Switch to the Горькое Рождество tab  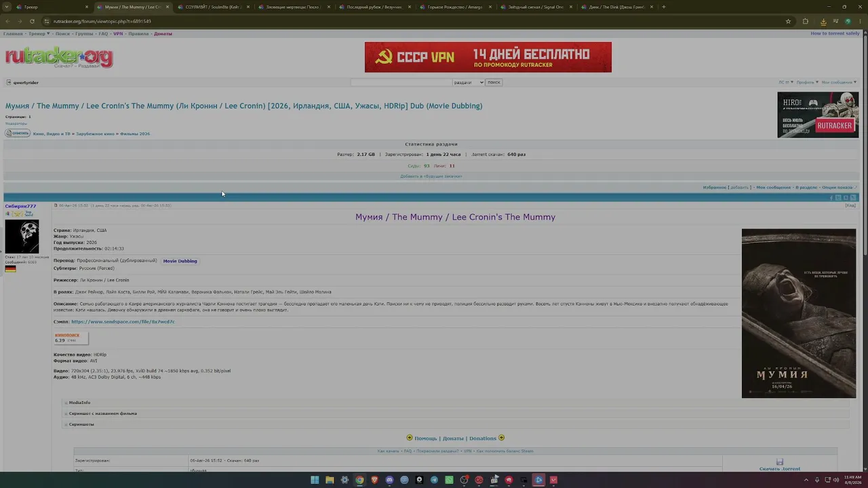(455, 7)
